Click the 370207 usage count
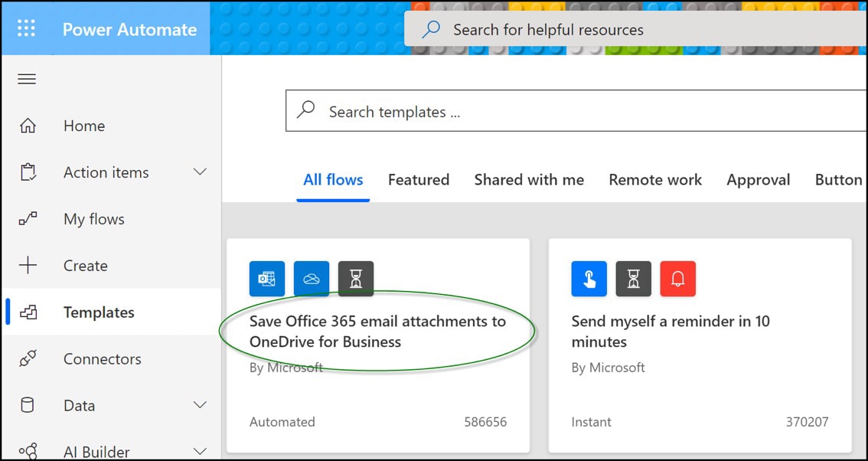The width and height of the screenshot is (868, 461). 807,422
